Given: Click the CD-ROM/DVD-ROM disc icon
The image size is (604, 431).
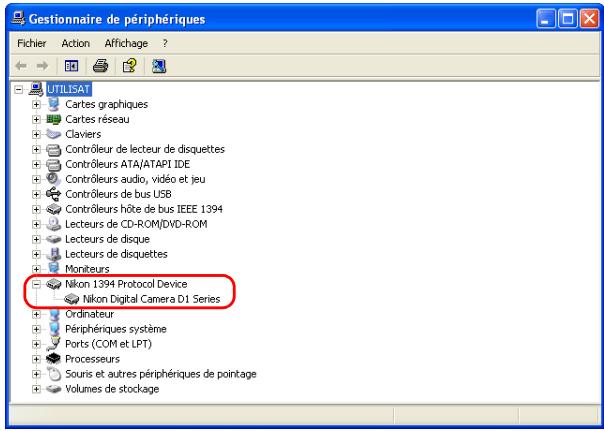Looking at the screenshot, I should [54, 224].
